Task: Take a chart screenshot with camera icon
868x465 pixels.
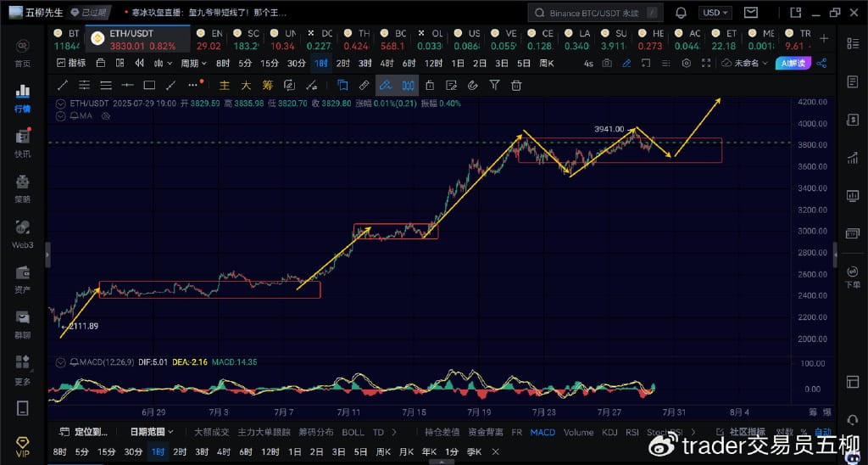Action: (607, 63)
